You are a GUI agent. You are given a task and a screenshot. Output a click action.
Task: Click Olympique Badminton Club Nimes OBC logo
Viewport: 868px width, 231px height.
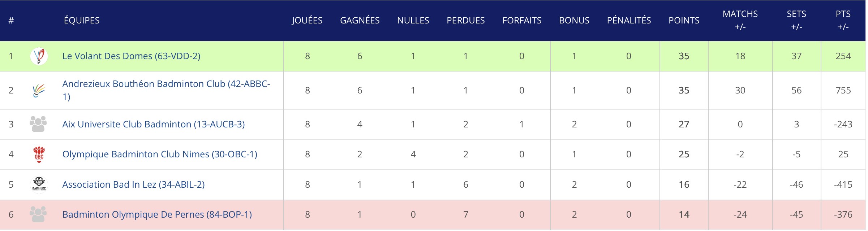click(x=39, y=154)
